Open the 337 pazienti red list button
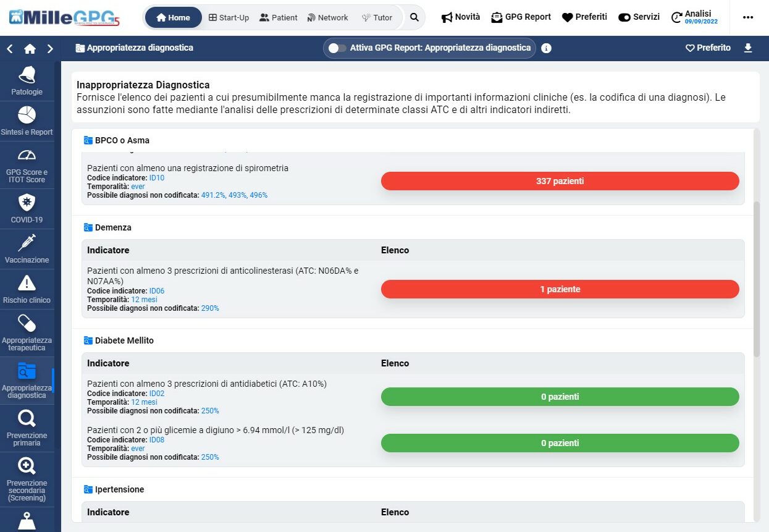 pos(560,181)
